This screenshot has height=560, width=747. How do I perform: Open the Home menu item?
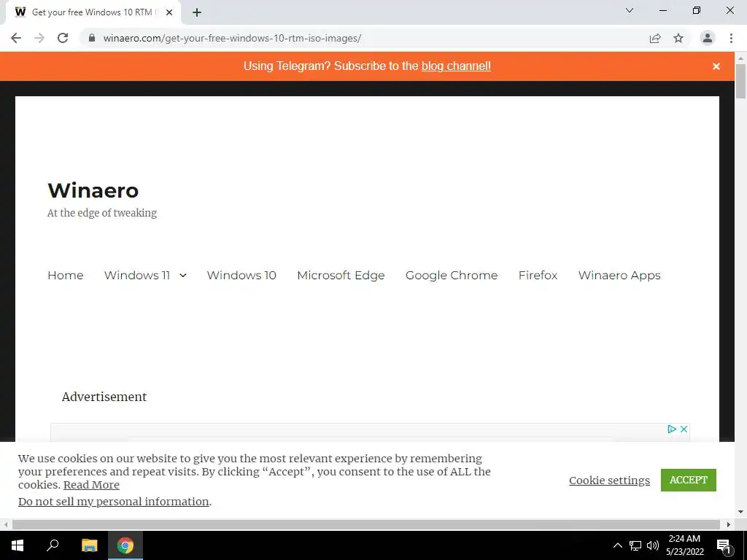tap(65, 275)
